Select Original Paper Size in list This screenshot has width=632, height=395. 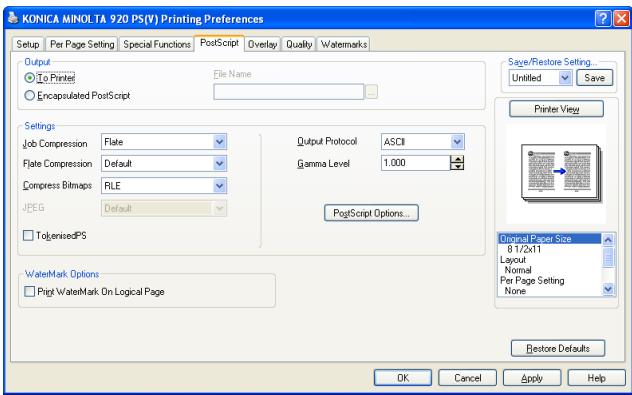549,239
